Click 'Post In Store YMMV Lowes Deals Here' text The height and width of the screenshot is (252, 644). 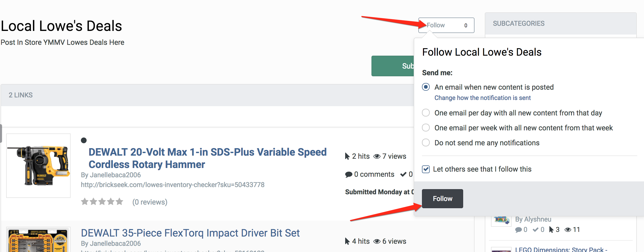pos(62,42)
